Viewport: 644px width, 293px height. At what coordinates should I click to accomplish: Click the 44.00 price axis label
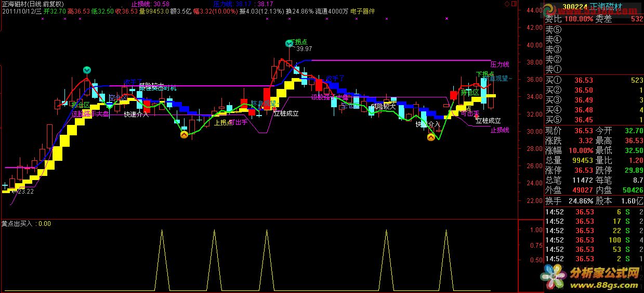pyautogui.click(x=534, y=10)
